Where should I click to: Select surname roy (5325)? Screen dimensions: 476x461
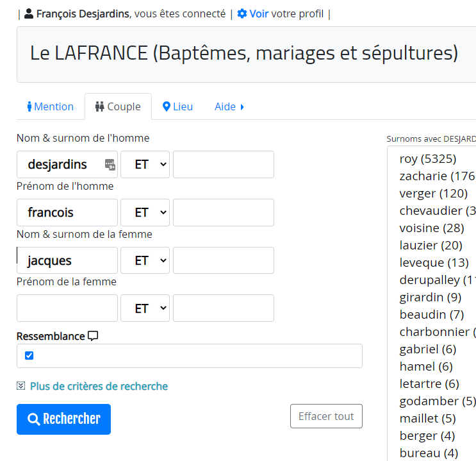tap(428, 158)
